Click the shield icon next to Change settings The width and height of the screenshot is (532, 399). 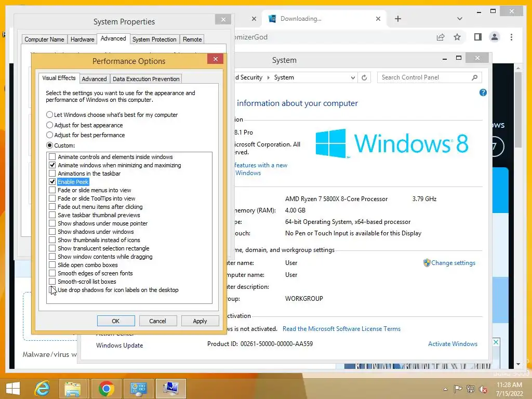[x=427, y=263]
